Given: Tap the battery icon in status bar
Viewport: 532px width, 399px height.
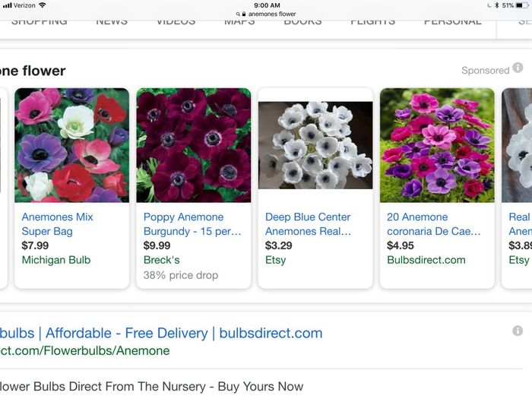Looking at the screenshot, I should coord(521,5).
